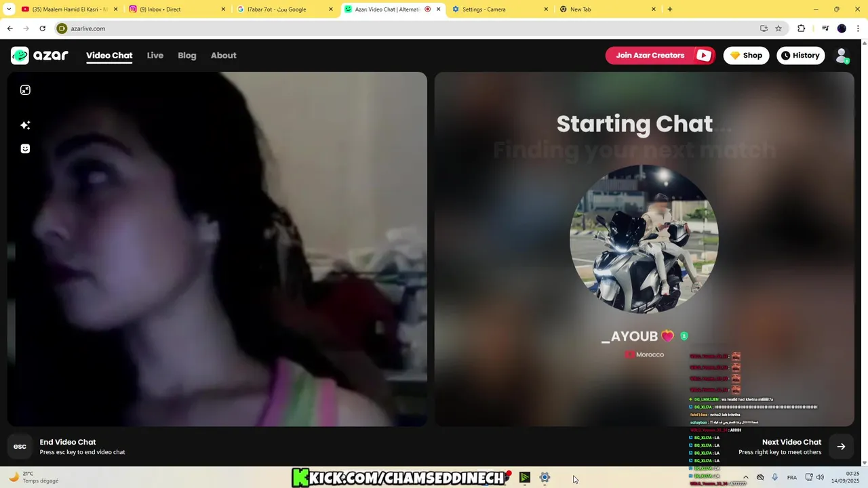Screen dimensions: 868x488
Task: Close the Settings - Camera tab
Action: tap(547, 9)
